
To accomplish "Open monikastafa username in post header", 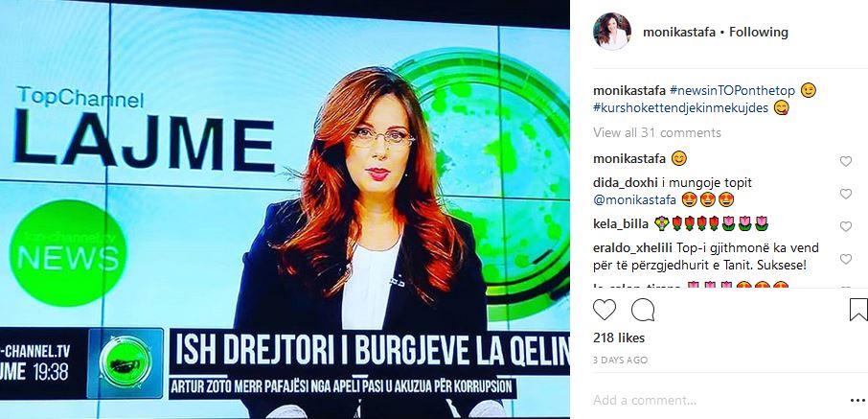I will pyautogui.click(x=679, y=33).
